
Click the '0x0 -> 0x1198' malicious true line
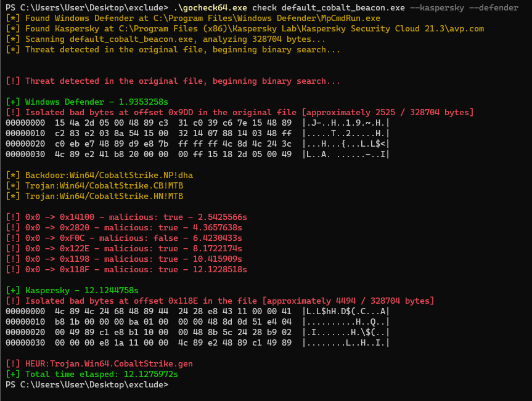(x=124, y=259)
